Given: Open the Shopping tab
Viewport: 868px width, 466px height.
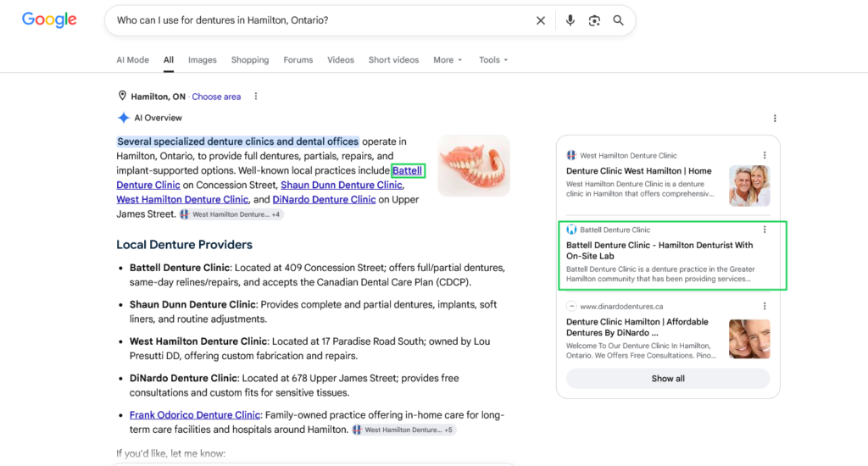Looking at the screenshot, I should pyautogui.click(x=250, y=60).
